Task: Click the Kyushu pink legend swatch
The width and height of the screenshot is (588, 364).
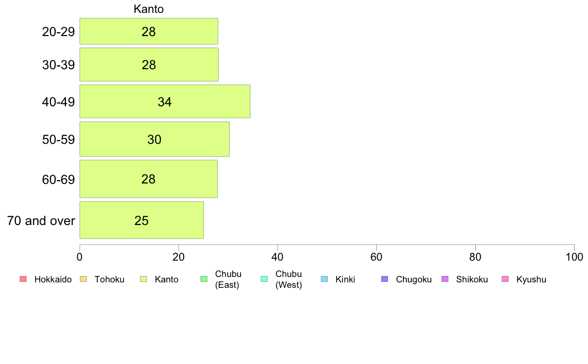Action: click(x=505, y=279)
